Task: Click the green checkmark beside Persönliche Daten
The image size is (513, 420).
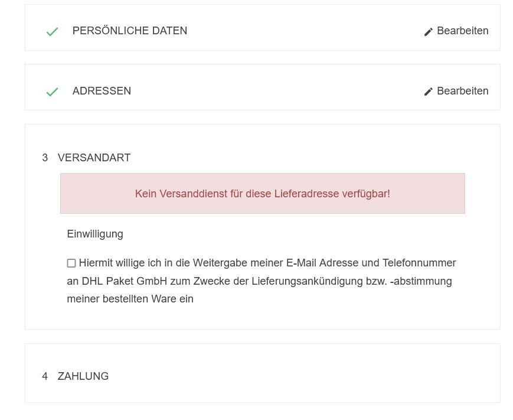Action: click(52, 31)
